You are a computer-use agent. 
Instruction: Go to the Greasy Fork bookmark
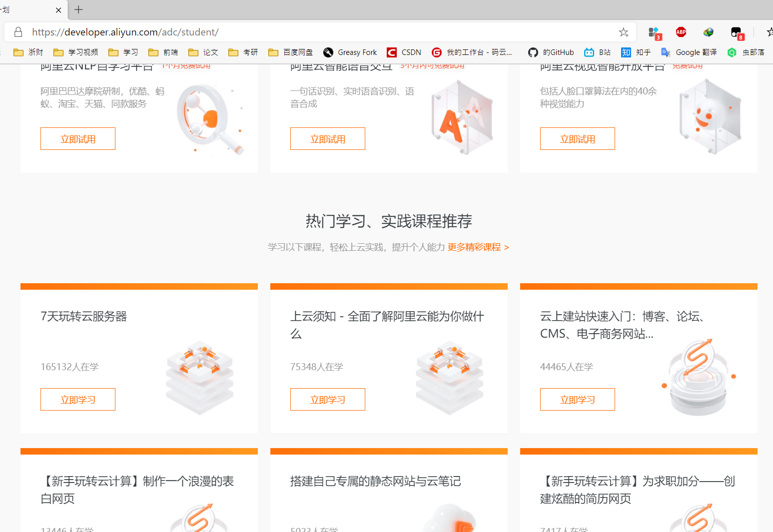350,52
